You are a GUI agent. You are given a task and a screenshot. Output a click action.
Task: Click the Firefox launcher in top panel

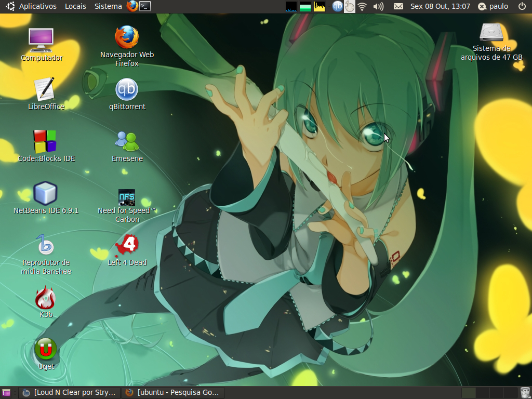[132, 6]
